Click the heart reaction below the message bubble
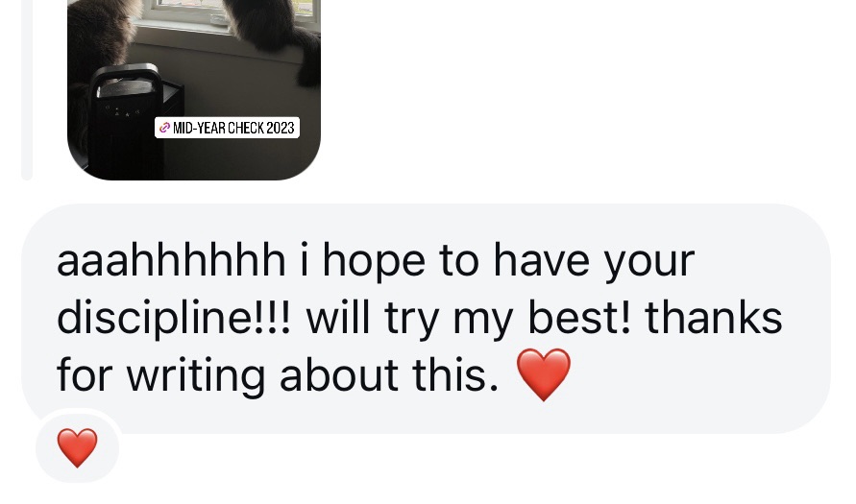Viewport: 856px width, 504px height. tap(78, 447)
